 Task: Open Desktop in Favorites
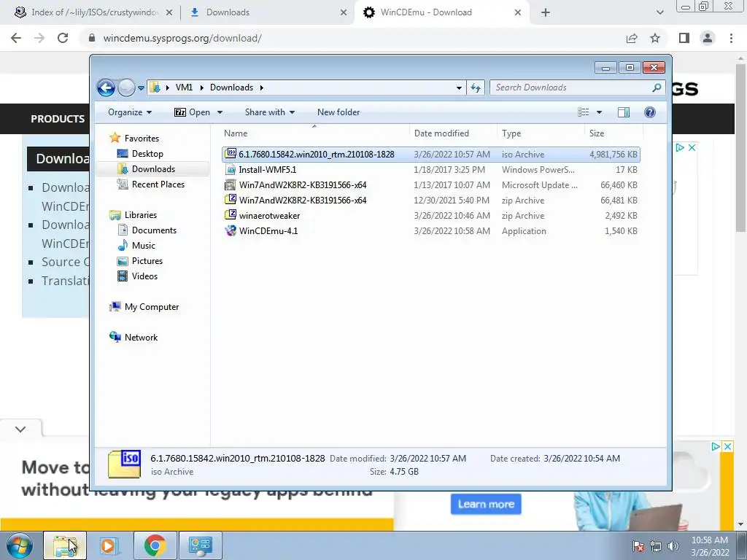(147, 154)
